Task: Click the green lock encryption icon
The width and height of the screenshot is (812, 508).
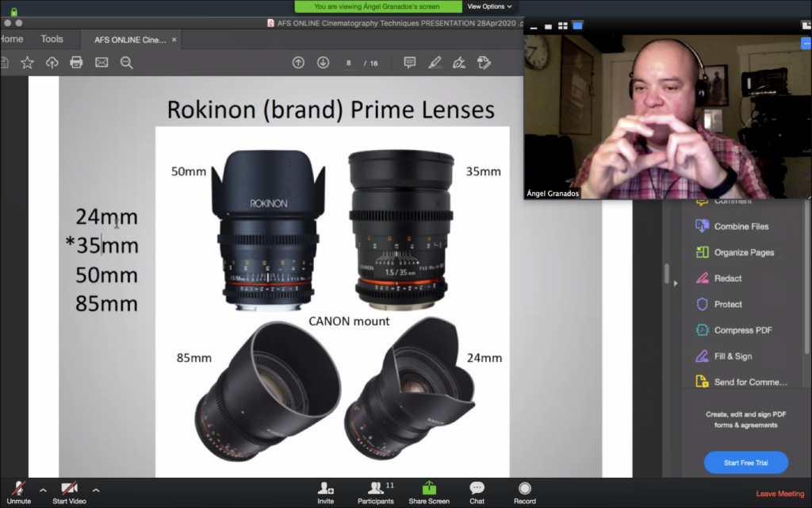Action: [14, 11]
